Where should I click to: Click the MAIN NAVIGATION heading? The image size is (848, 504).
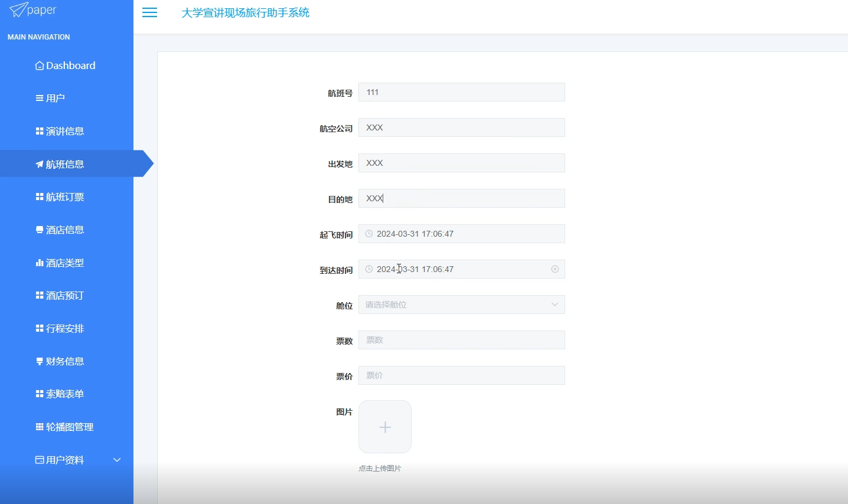coord(39,37)
